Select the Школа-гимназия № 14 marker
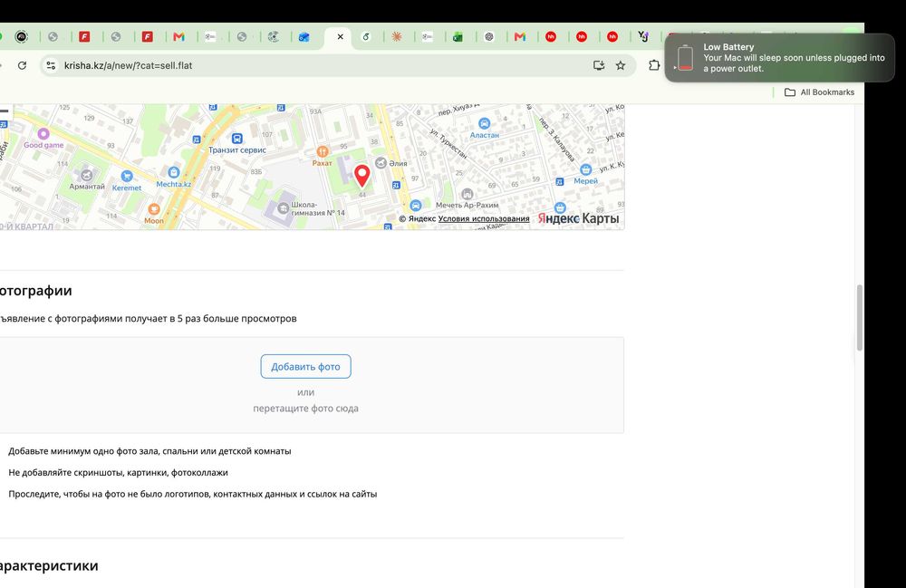 283,208
